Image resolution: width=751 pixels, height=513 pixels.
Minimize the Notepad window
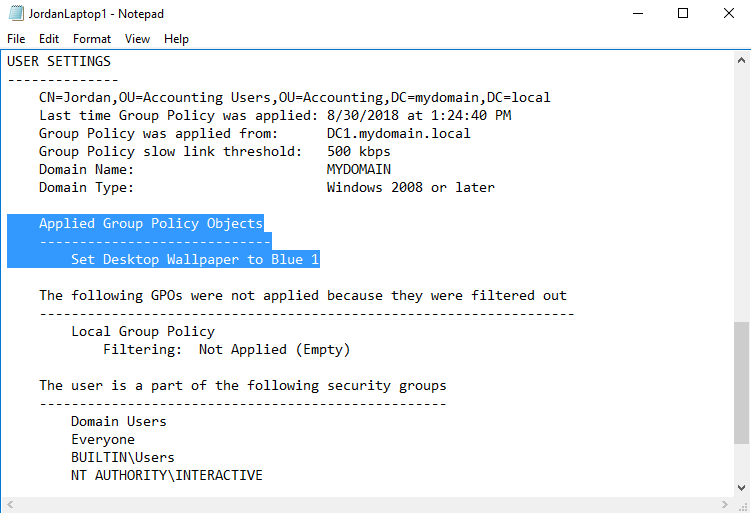click(x=637, y=14)
